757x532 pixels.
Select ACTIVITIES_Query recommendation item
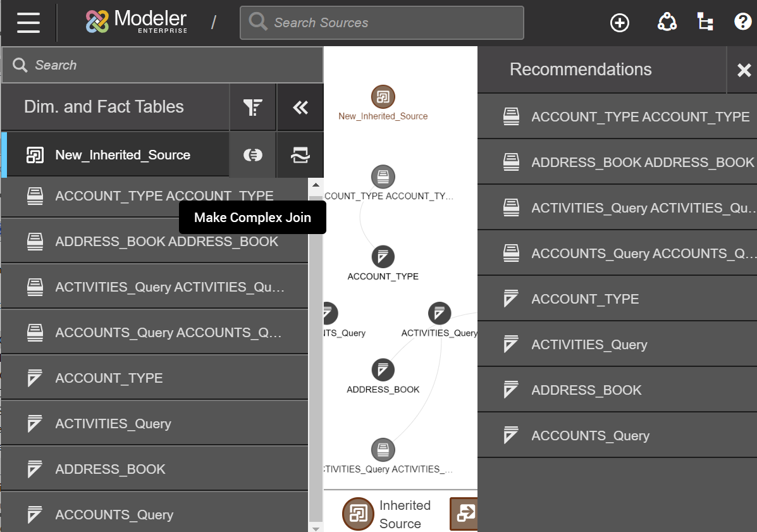click(x=589, y=345)
